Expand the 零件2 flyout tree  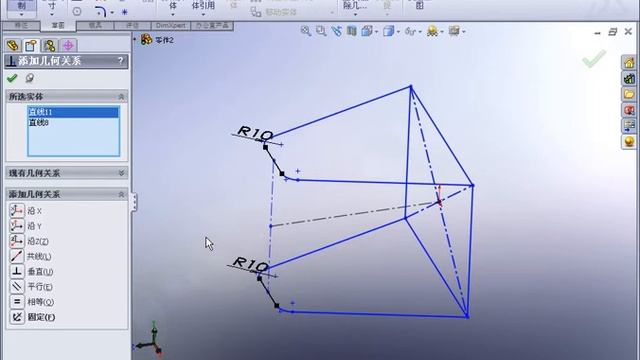click(135, 39)
